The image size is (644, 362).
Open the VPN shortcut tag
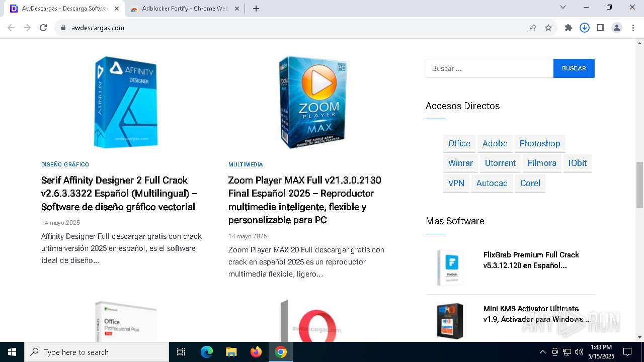[456, 183]
